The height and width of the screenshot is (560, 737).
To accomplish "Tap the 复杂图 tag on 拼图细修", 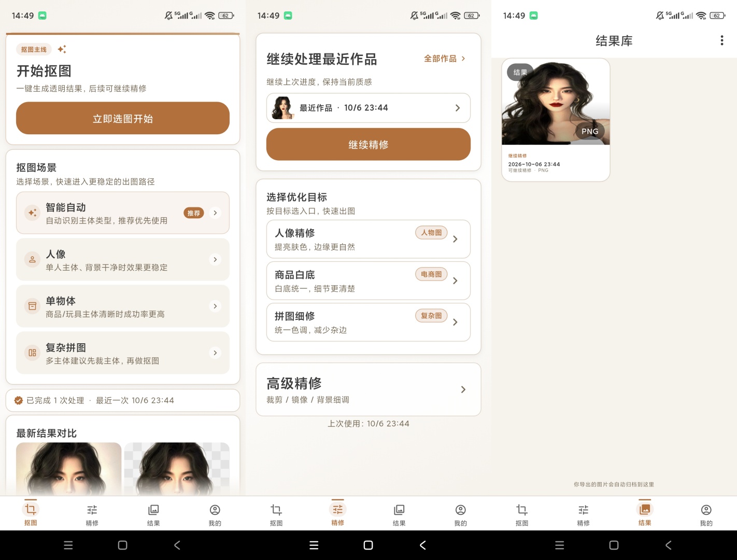I will pyautogui.click(x=431, y=316).
